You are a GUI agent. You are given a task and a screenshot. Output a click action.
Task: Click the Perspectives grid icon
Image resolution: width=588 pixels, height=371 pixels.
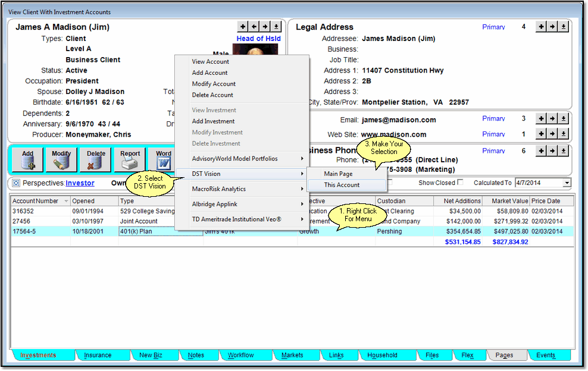click(16, 183)
